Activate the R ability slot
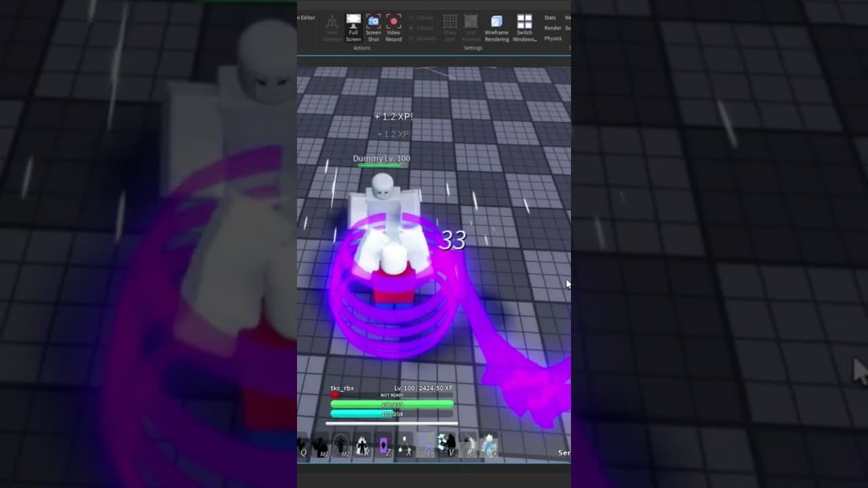868x488 pixels. (363, 445)
